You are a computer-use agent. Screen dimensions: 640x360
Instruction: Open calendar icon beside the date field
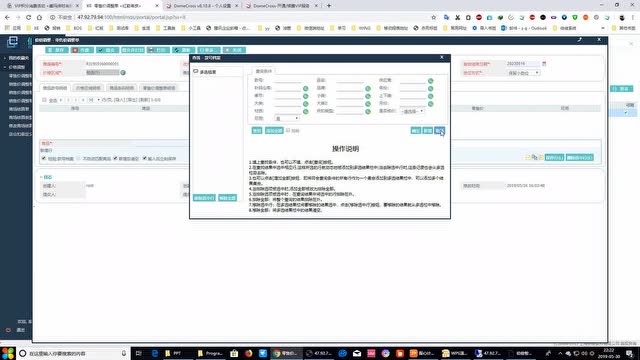coord(544,64)
